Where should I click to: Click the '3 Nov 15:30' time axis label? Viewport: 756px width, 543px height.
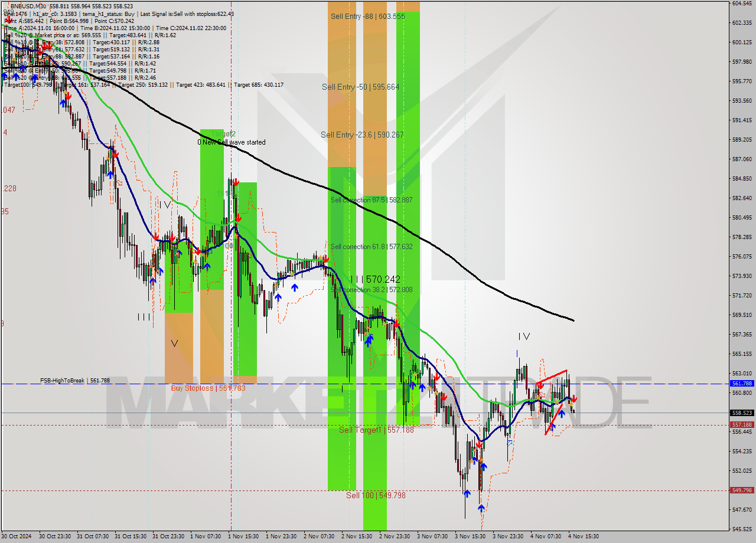click(x=470, y=537)
